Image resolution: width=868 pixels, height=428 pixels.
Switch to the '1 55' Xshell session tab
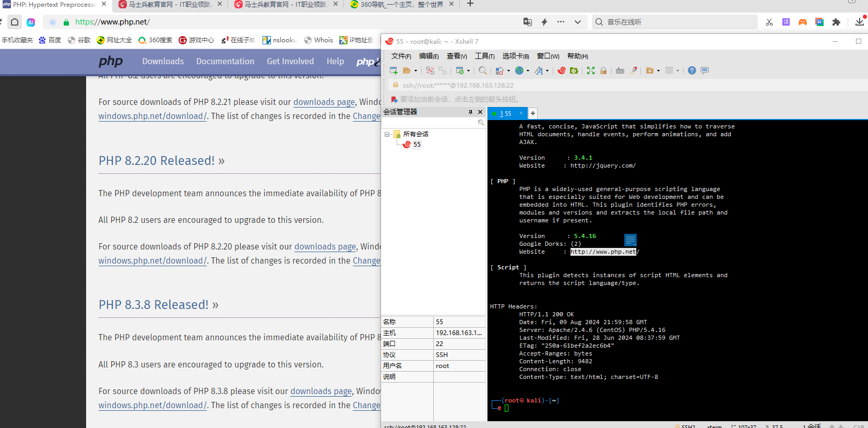(x=507, y=113)
